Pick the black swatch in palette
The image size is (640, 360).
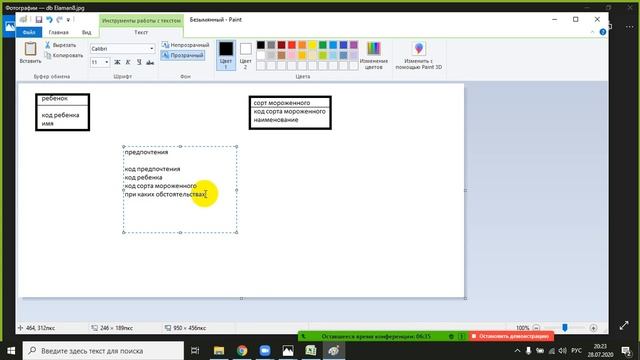261,45
